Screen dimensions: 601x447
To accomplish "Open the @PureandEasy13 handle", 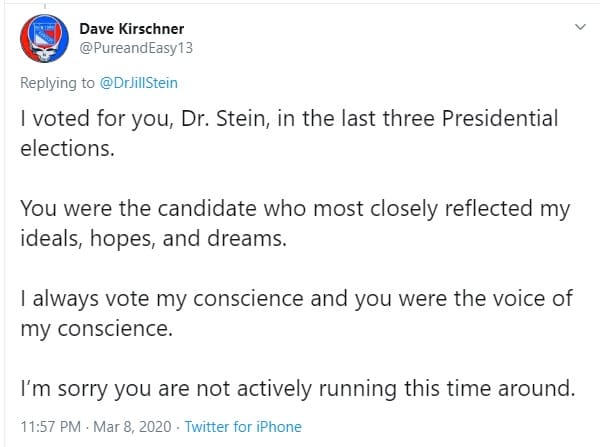I will click(136, 48).
